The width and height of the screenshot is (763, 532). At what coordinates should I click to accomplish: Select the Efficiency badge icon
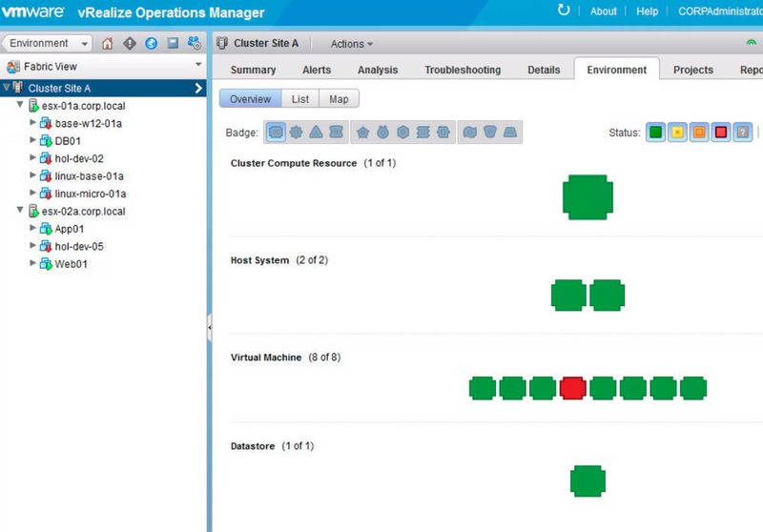pos(469,132)
